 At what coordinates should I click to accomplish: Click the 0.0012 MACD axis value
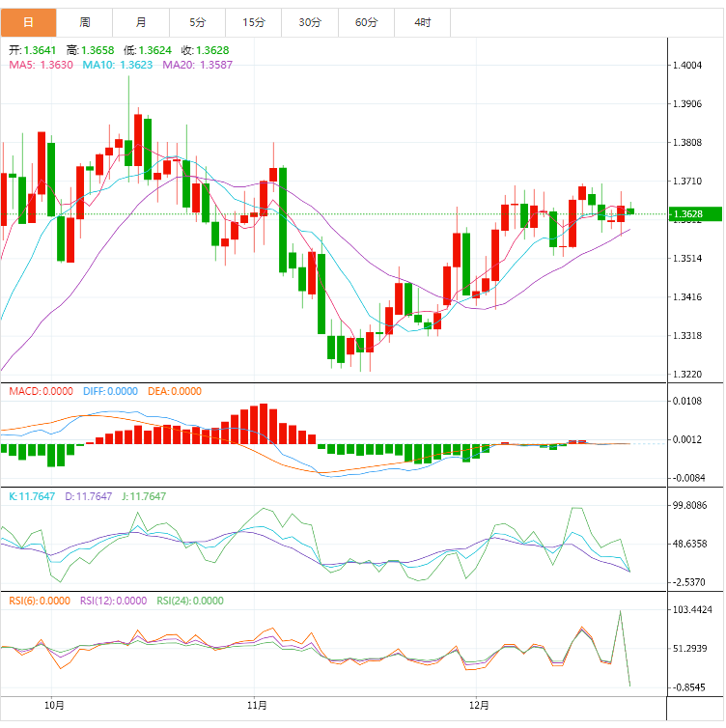coord(687,439)
